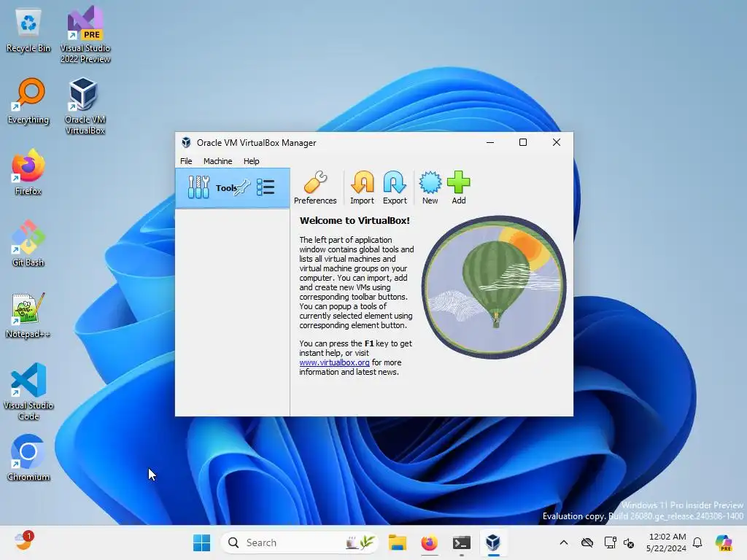Select the Tools item in left pane
This screenshot has width=747, height=560.
233,187
